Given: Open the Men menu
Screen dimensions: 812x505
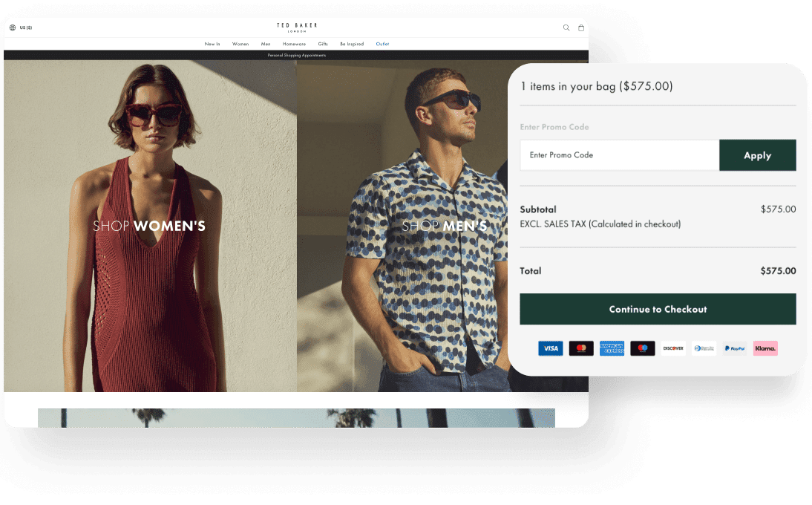Looking at the screenshot, I should point(266,44).
